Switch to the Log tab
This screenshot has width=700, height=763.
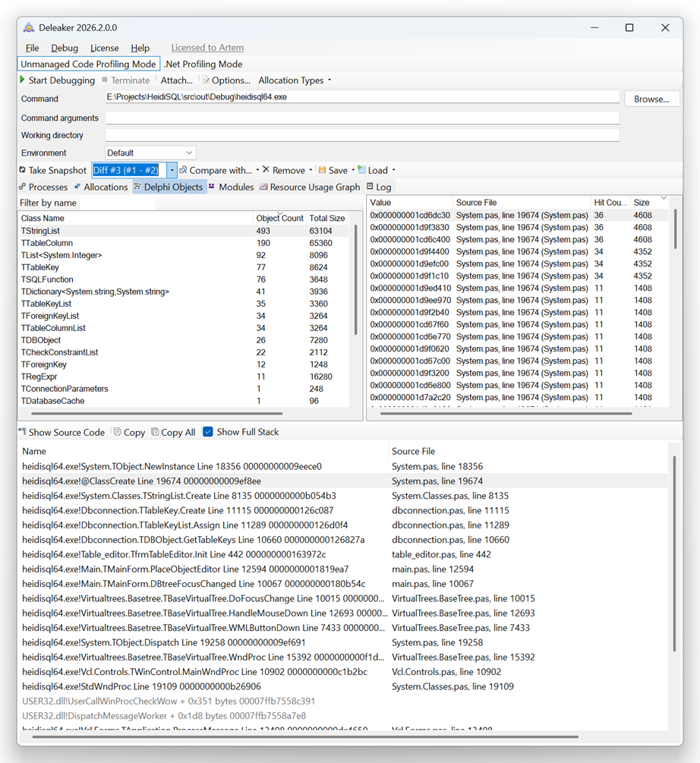pos(379,187)
